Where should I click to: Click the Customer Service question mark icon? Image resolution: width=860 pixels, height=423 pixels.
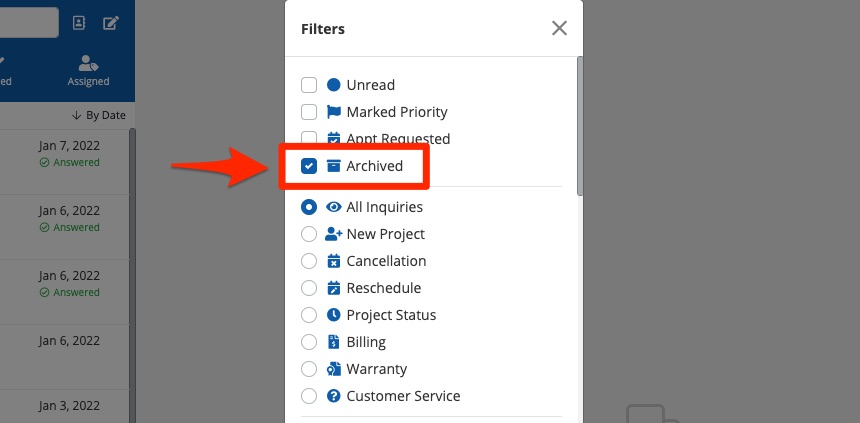(334, 396)
